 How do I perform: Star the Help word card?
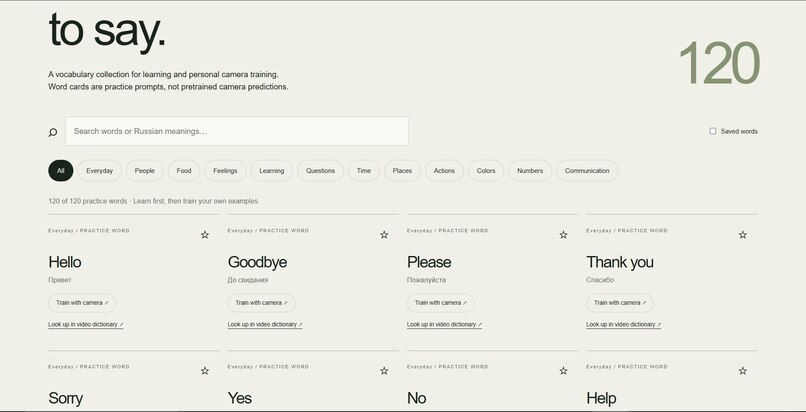click(x=743, y=371)
